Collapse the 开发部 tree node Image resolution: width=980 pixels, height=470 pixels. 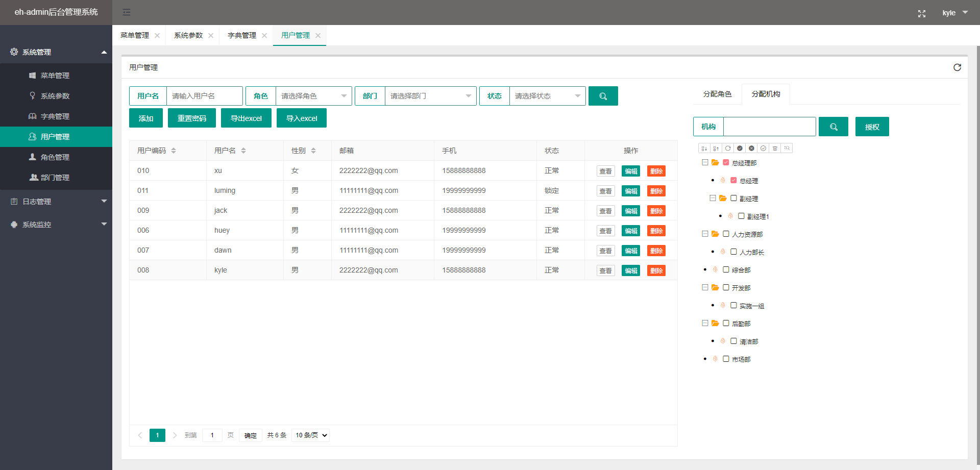point(705,288)
